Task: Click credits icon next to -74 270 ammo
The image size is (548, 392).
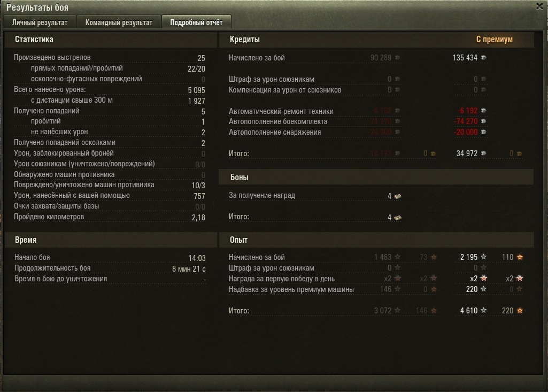Action: coord(483,121)
